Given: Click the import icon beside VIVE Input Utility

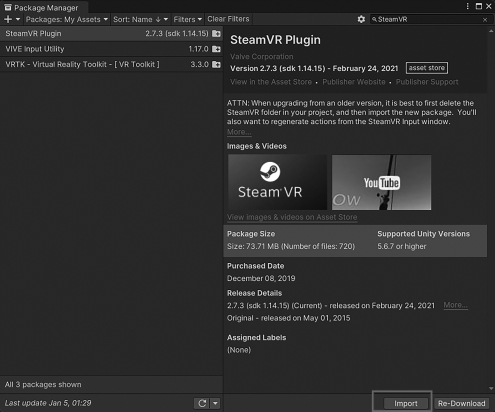Looking at the screenshot, I should click(x=216, y=49).
